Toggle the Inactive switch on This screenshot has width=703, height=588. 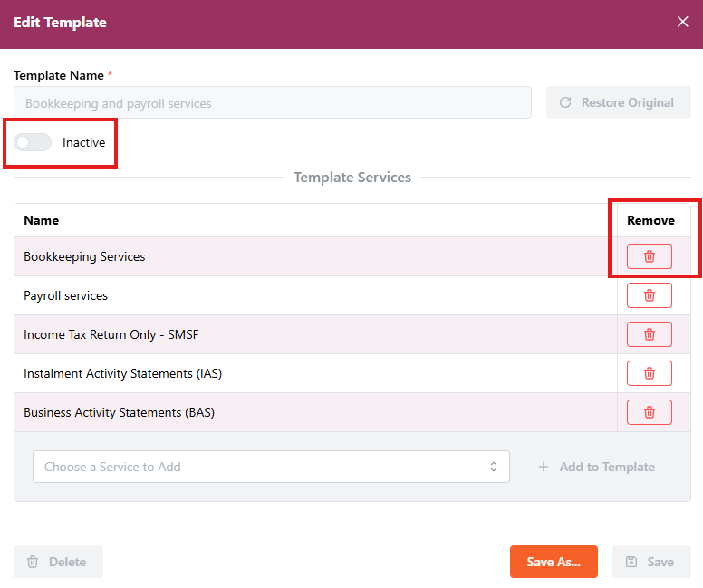click(33, 142)
